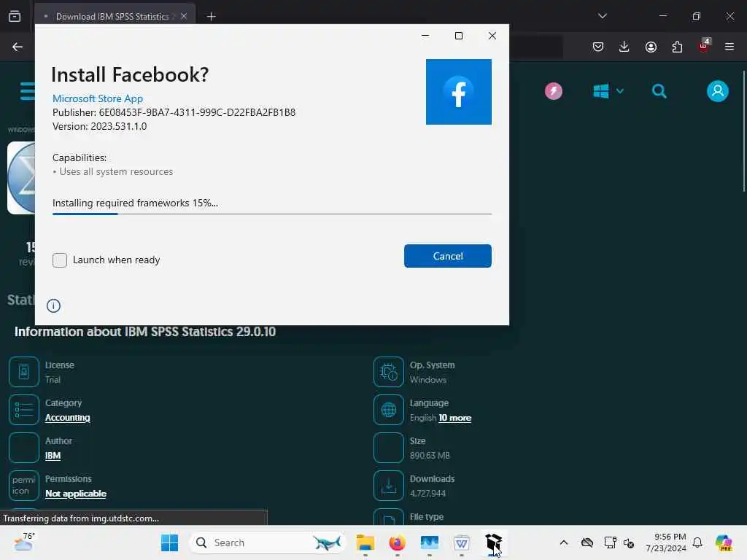Image resolution: width=747 pixels, height=560 pixels.
Task: Open the browser downloads panel
Action: click(624, 47)
